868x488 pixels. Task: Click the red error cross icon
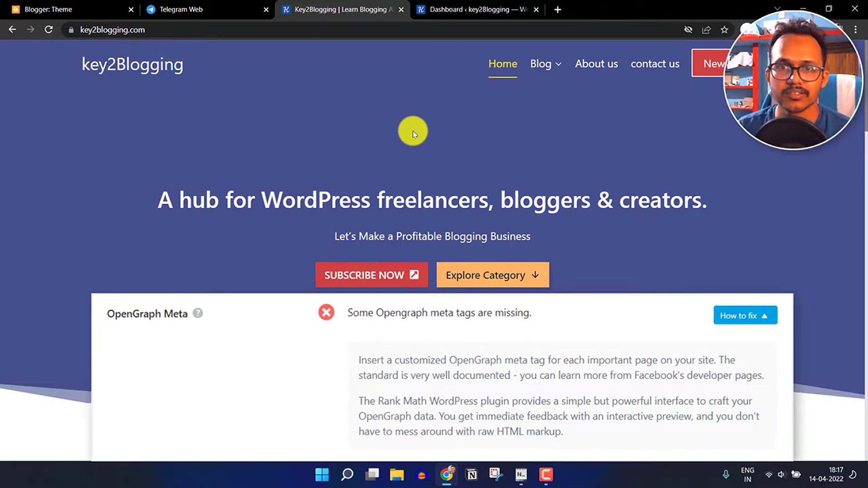point(326,312)
